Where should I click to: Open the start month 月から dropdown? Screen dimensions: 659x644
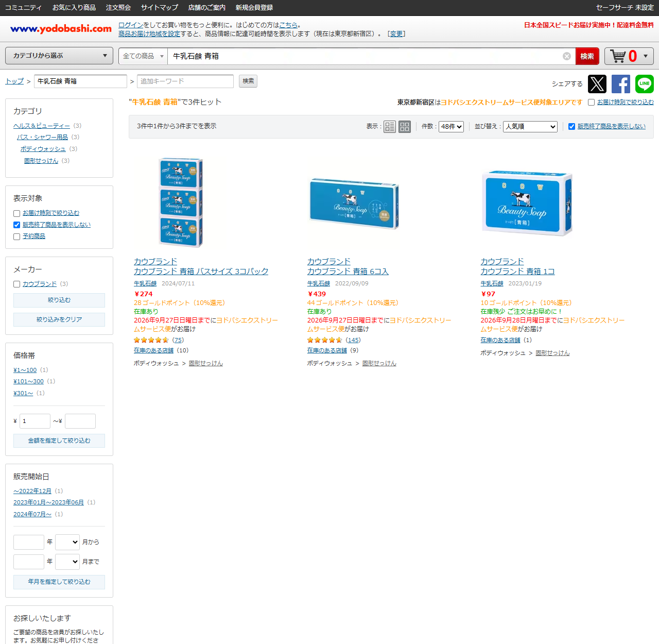[x=67, y=542]
